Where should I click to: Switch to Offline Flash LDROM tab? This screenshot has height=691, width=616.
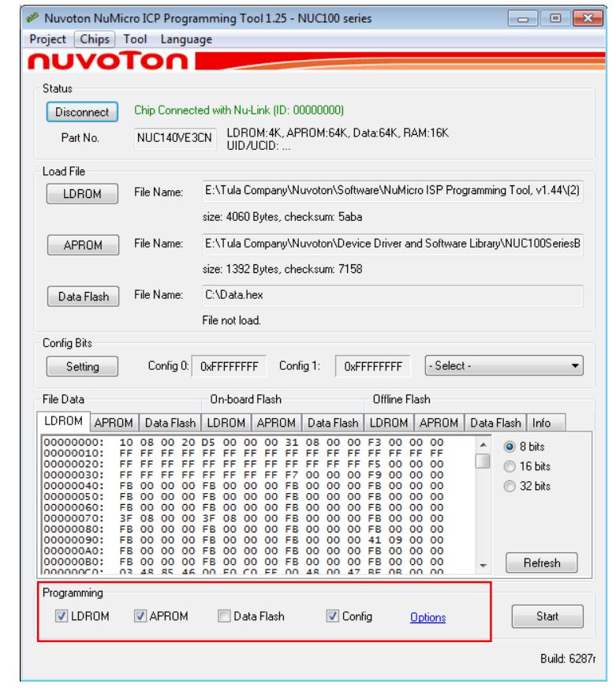pyautogui.click(x=389, y=423)
